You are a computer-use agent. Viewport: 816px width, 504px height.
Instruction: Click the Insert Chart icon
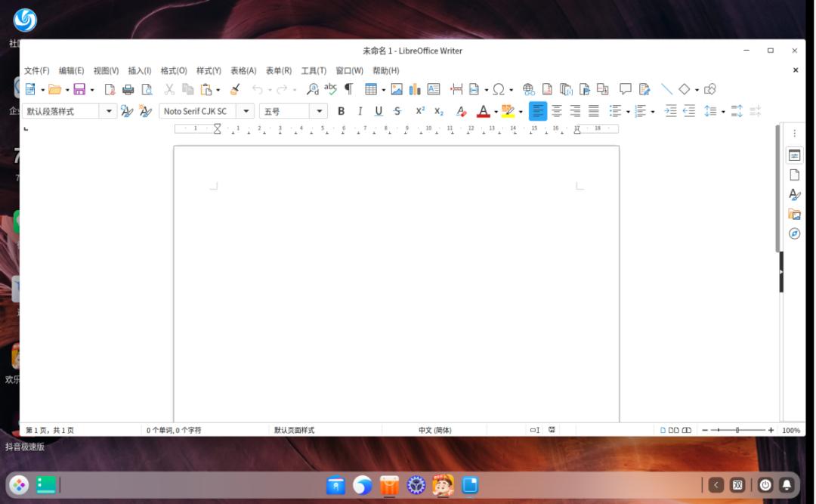click(415, 89)
